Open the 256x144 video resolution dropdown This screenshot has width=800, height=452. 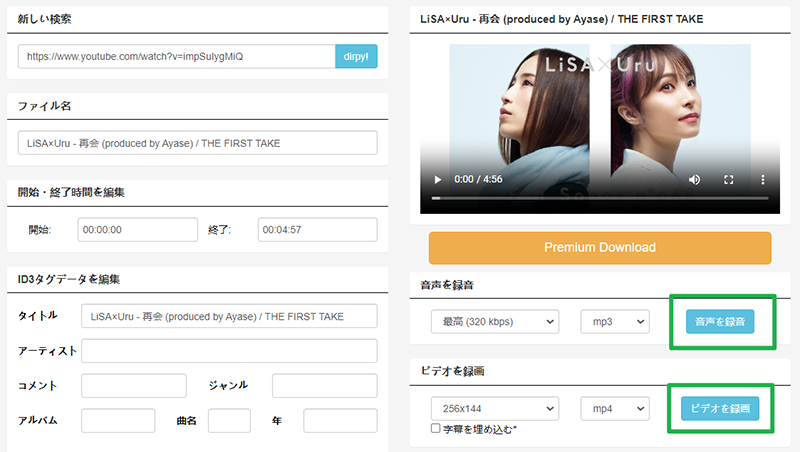(x=493, y=408)
